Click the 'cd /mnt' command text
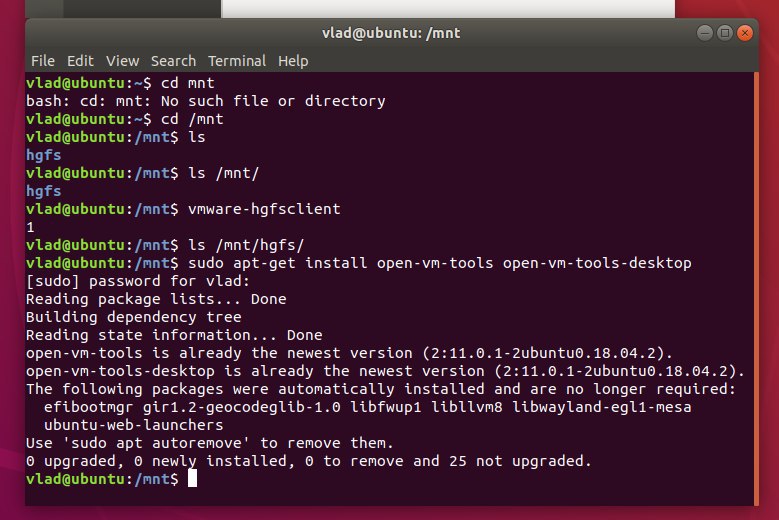779x520 pixels. tap(192, 119)
